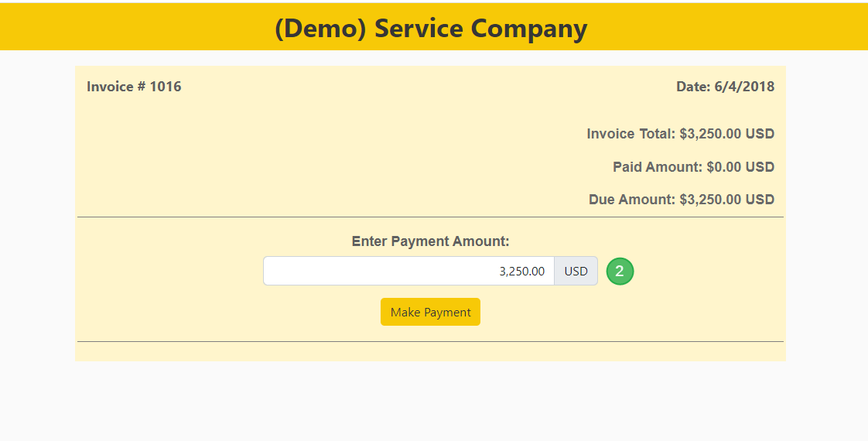Click the Date: 6/4/2018 text
Viewport: 868px width, 441px height.
coord(725,87)
